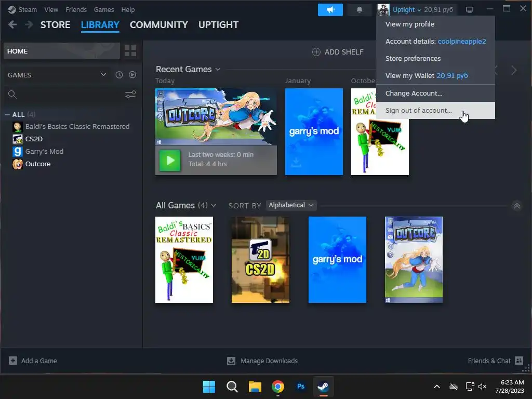
Task: Open the Windows taskbar search
Action: point(232,387)
